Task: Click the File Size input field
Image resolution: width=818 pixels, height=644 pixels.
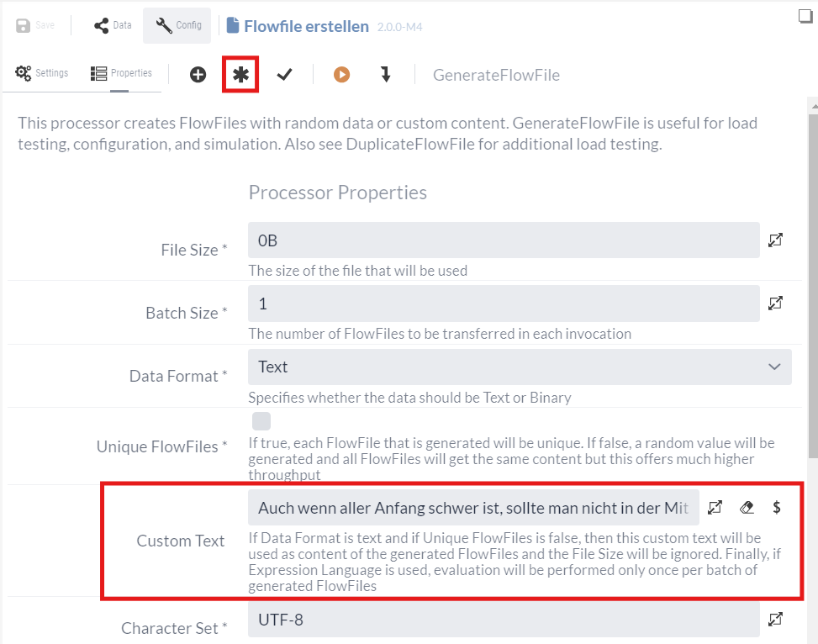Action: [504, 240]
